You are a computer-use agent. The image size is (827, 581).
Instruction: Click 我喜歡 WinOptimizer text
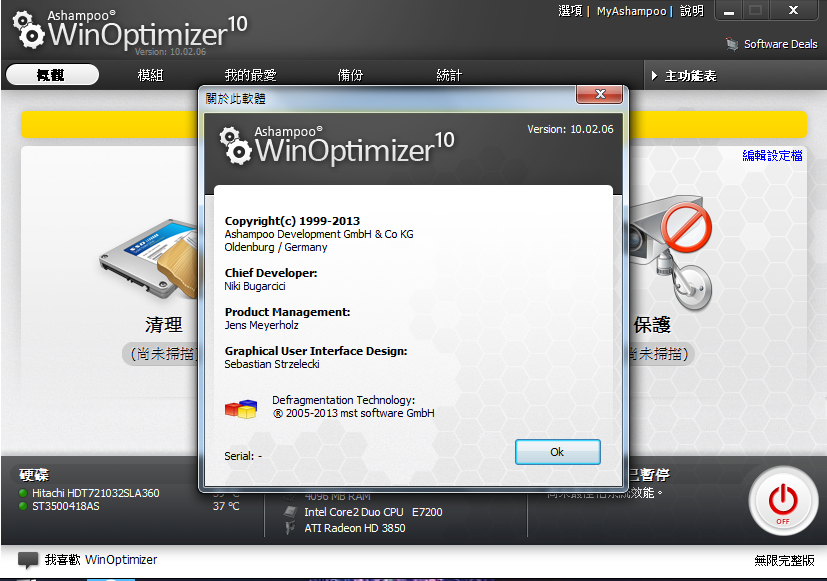click(101, 559)
